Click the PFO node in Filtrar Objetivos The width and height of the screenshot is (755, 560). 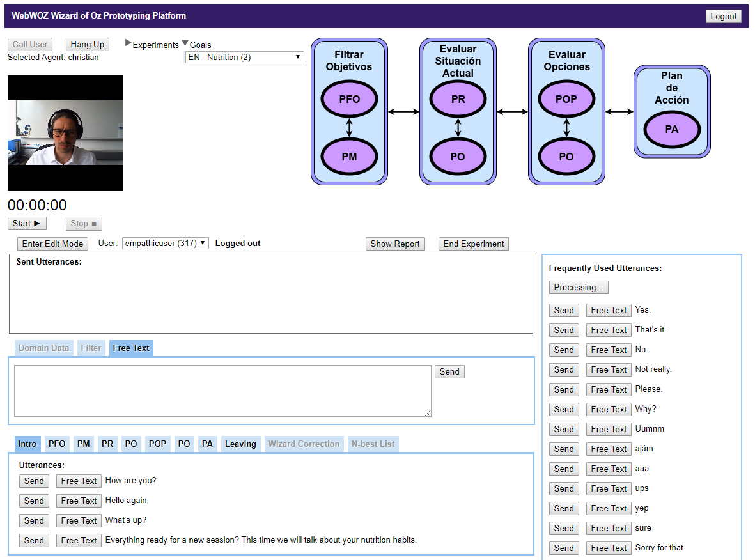[349, 99]
